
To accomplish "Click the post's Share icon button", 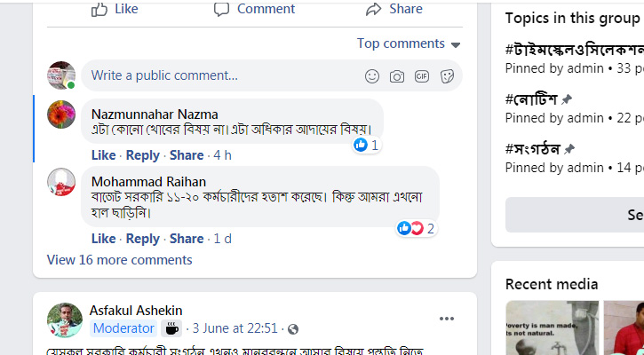I will [394, 9].
